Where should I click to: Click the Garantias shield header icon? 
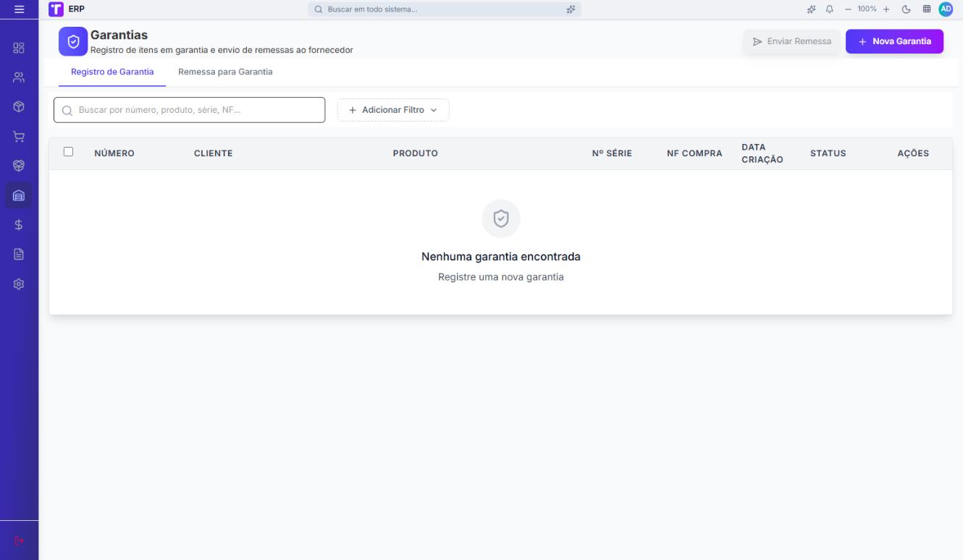click(73, 42)
